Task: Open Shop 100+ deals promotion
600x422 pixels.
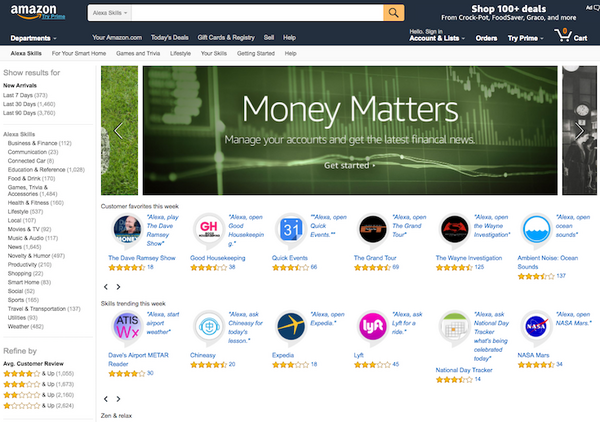Action: [x=509, y=13]
